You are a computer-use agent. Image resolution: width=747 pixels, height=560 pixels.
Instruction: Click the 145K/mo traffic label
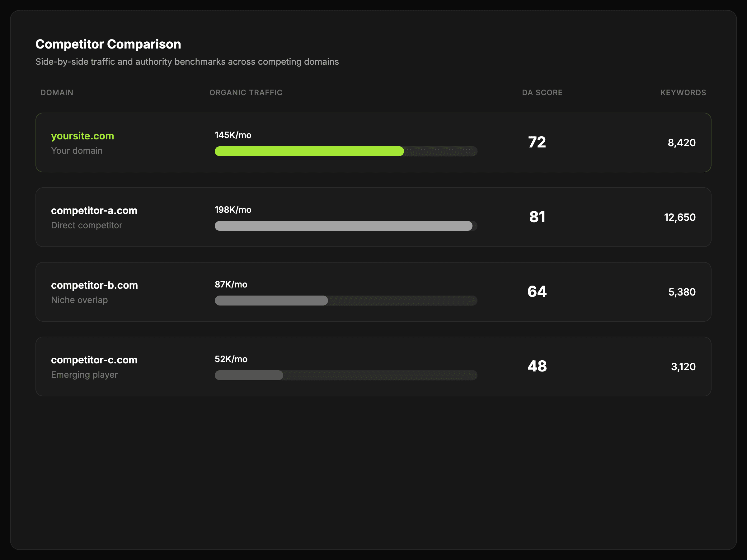[x=233, y=135]
